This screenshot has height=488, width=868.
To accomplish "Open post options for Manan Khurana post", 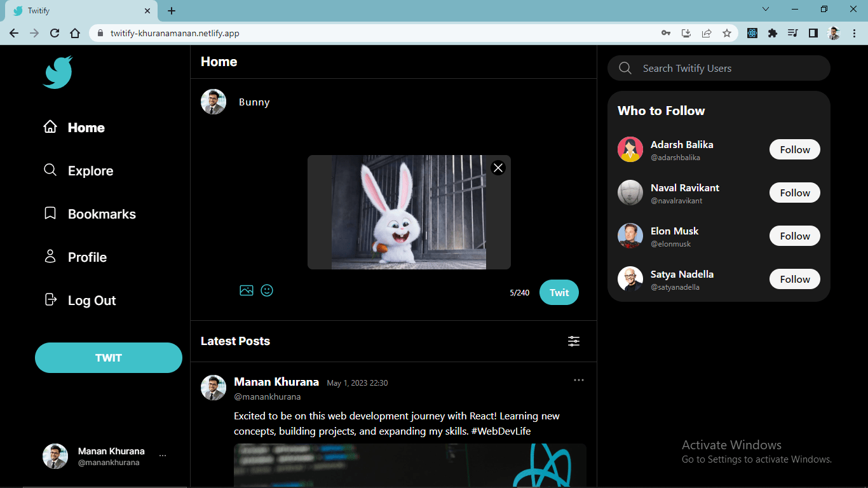I will click(579, 380).
